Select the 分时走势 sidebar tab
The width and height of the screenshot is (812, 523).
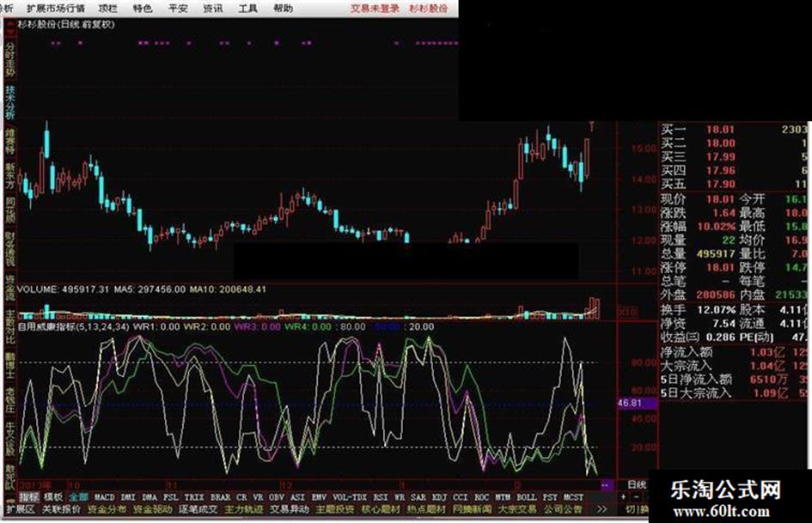[x=9, y=60]
